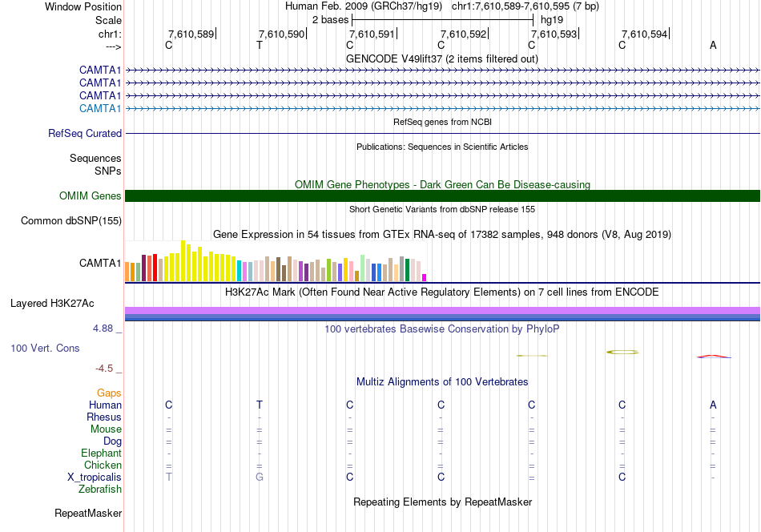
Task: Click the Dog species label
Action: (x=112, y=441)
